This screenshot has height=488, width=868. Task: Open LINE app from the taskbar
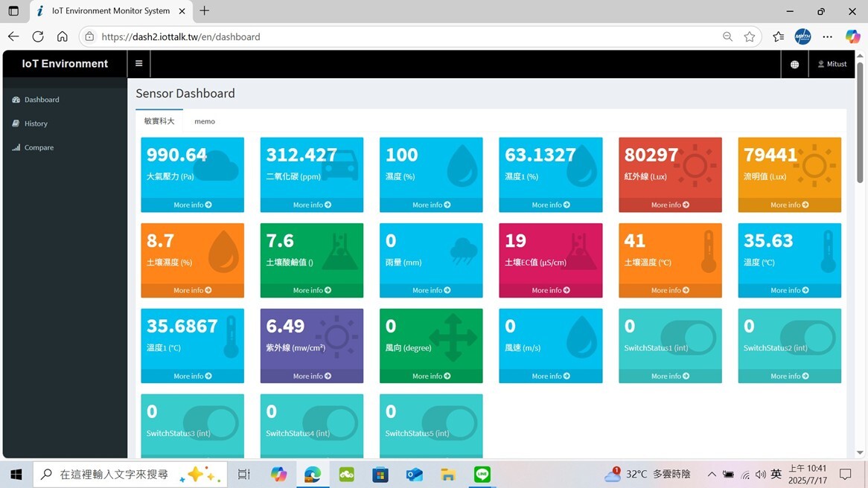(x=482, y=475)
